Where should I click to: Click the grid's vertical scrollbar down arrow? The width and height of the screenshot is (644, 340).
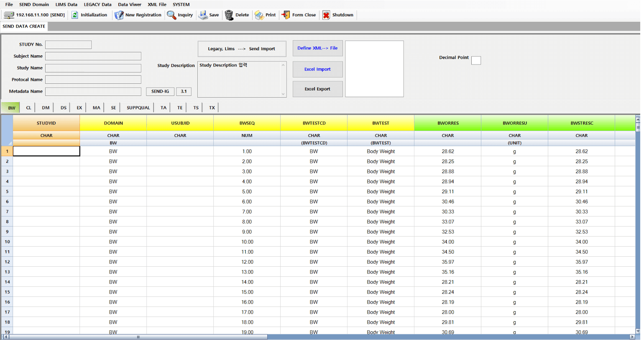click(x=638, y=331)
